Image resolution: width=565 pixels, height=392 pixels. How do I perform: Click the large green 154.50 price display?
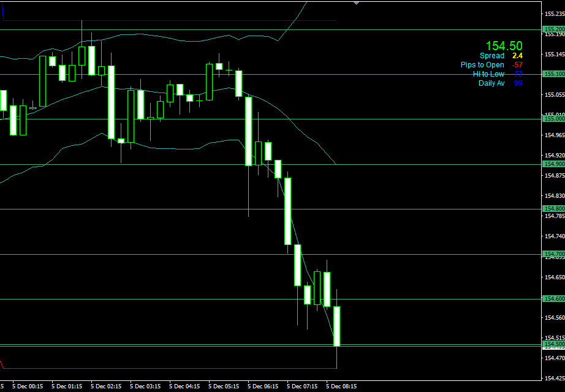point(504,46)
